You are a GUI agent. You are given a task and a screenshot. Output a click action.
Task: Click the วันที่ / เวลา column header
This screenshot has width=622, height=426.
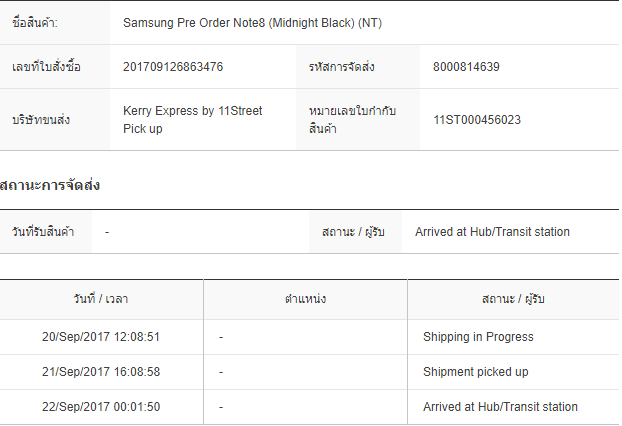coord(101,299)
